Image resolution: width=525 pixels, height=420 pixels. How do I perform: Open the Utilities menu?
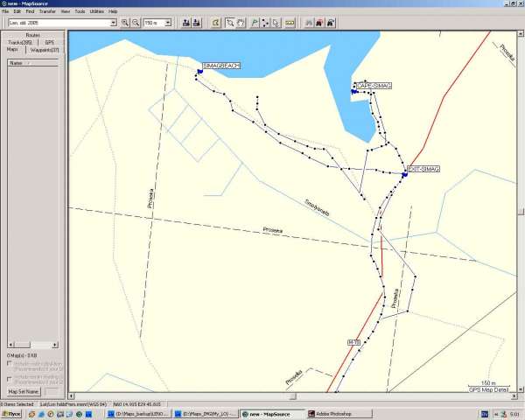(96, 11)
